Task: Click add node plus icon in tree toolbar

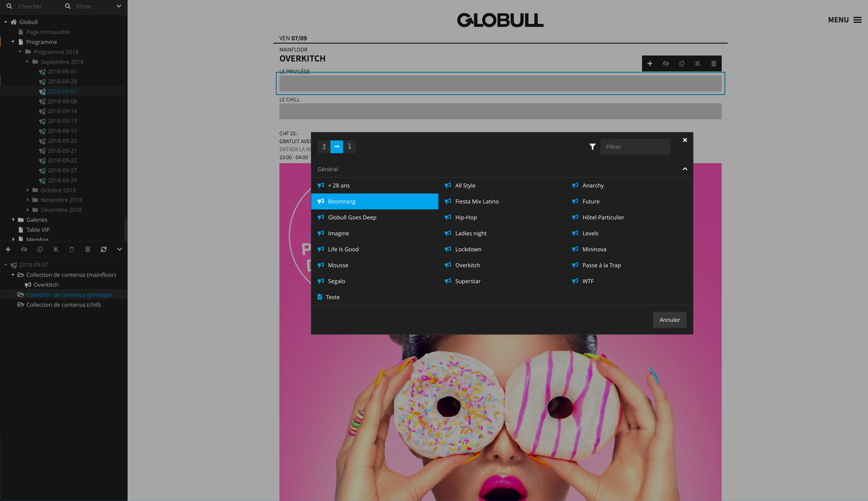Action: click(x=8, y=249)
